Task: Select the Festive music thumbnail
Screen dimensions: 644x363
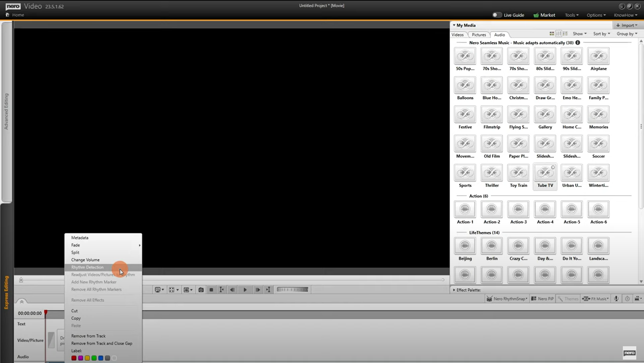Action: tap(465, 114)
